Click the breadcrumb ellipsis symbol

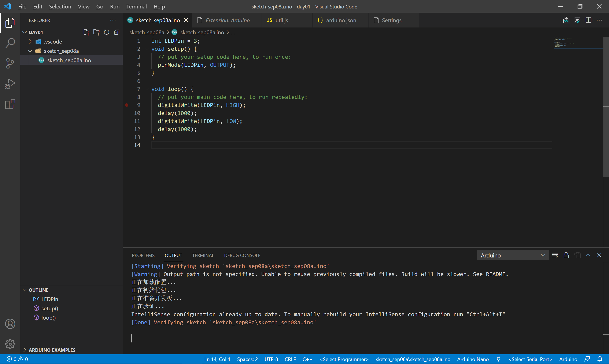tap(233, 32)
